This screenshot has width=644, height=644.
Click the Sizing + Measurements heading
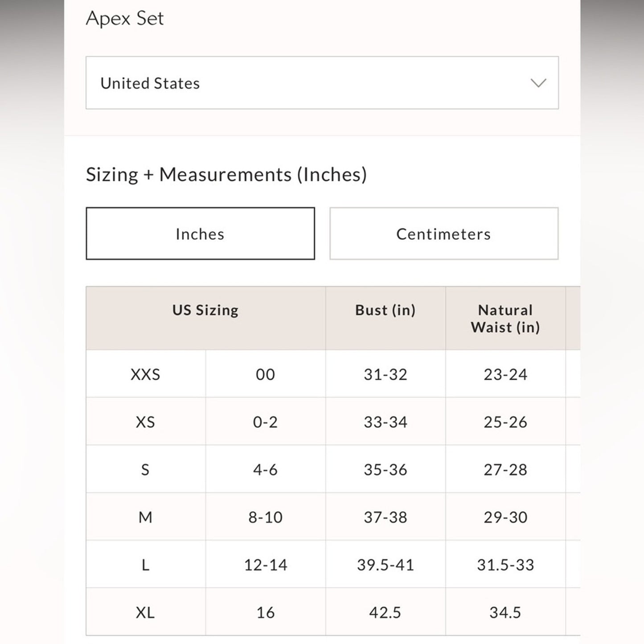[x=226, y=174]
